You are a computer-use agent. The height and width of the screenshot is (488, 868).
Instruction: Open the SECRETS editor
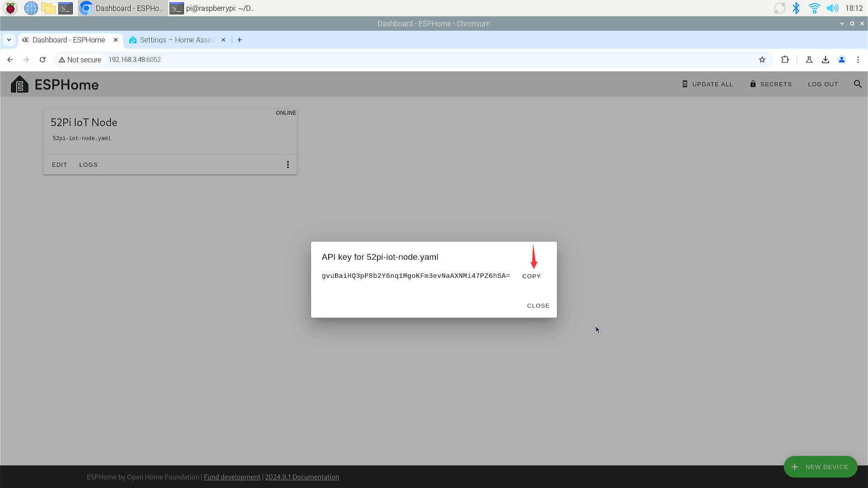[771, 84]
